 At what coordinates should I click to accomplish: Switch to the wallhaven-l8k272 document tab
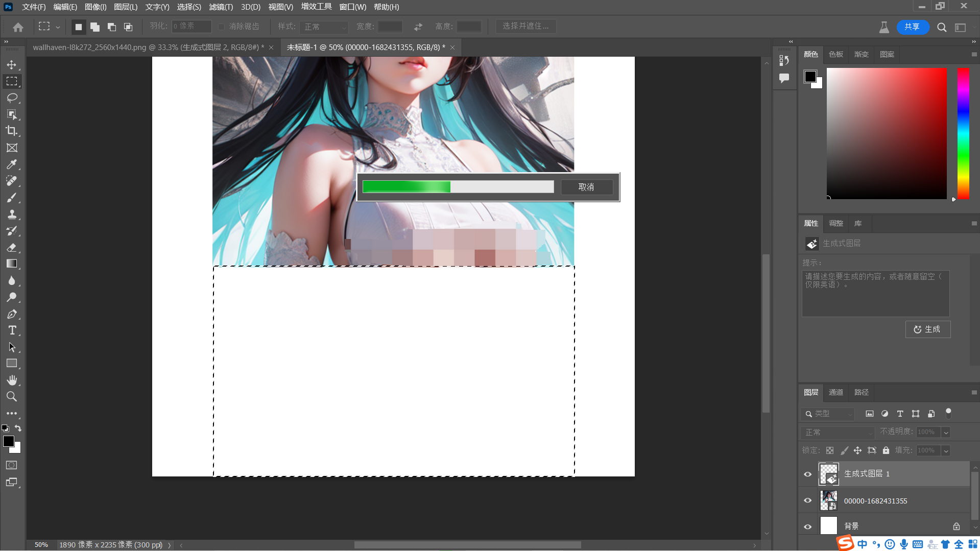[148, 47]
